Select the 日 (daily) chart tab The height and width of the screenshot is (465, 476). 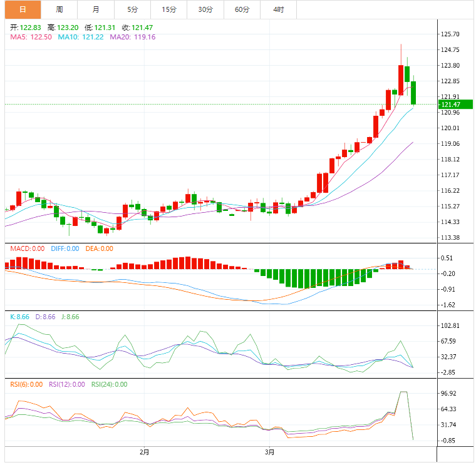pos(23,9)
